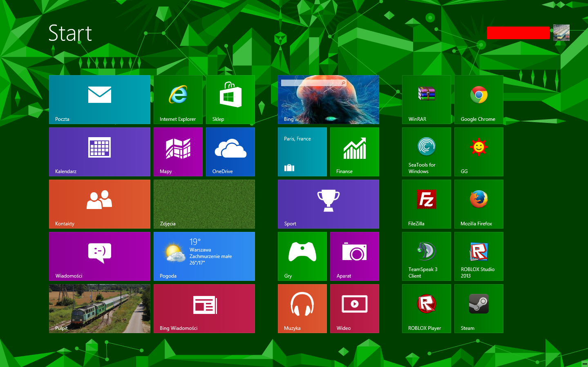Launch Mozilla Firefox from its tile
Screen dimensions: 588x367
tap(479, 204)
